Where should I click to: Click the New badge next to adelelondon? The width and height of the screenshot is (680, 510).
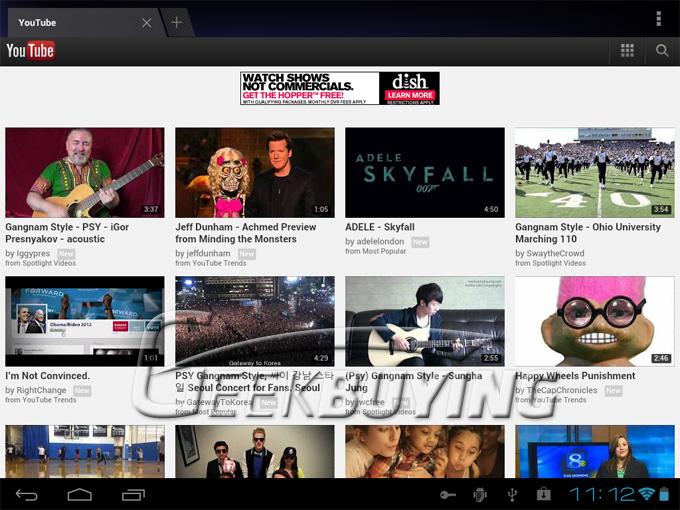tap(420, 242)
